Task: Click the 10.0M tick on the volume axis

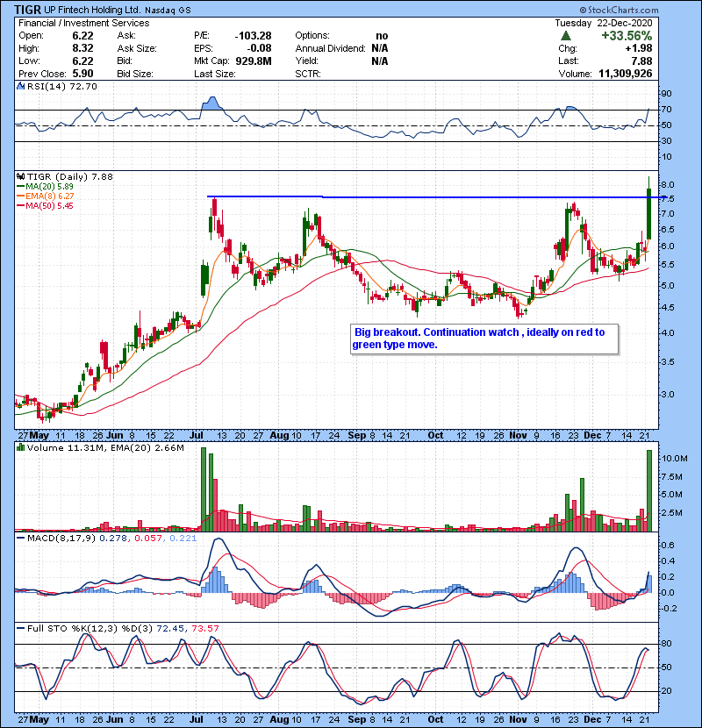Action: (x=675, y=458)
